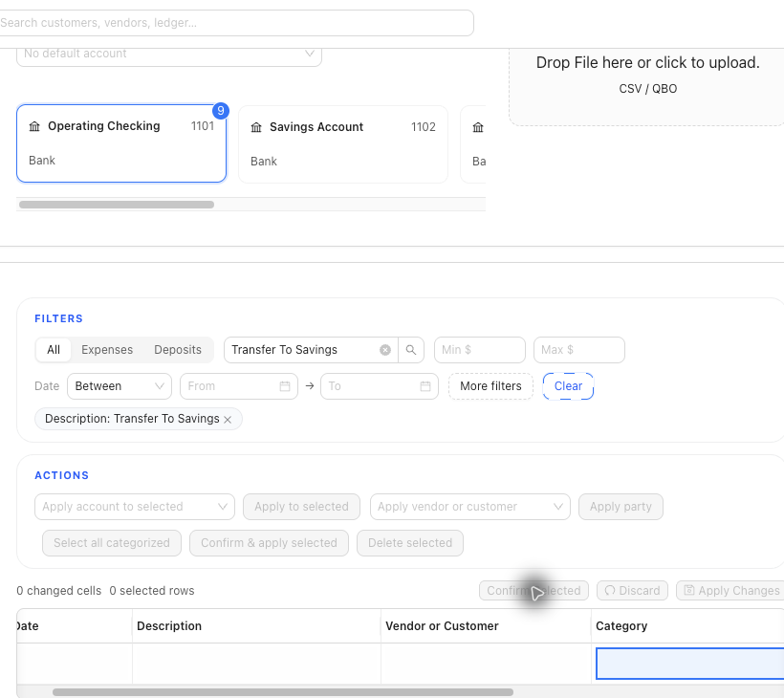This screenshot has height=698, width=784.
Task: Click the Vendor or Customer column header
Action: coord(486,626)
